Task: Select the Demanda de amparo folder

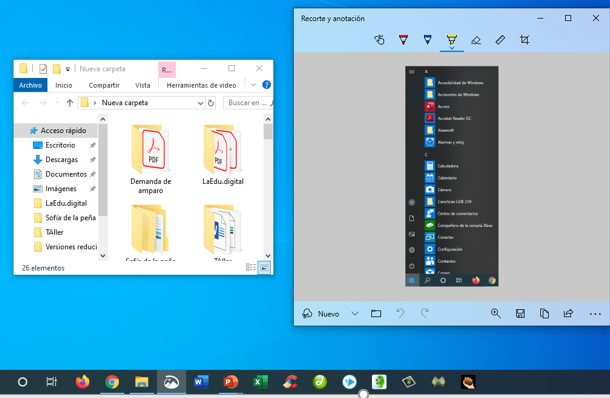Action: pyautogui.click(x=151, y=159)
